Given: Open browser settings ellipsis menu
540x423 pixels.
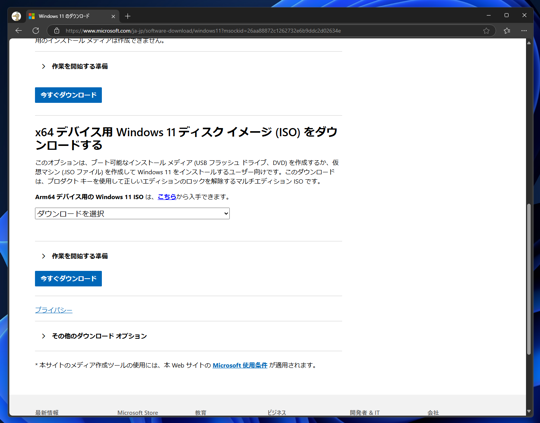Looking at the screenshot, I should (x=524, y=31).
